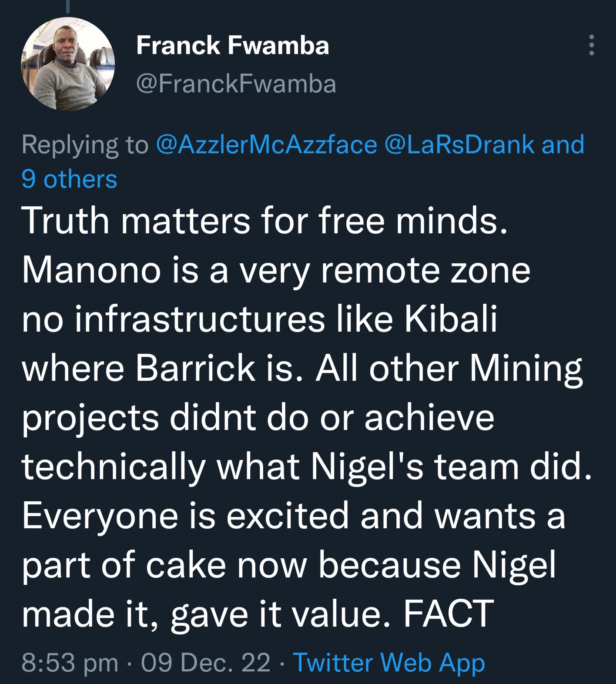Open the @AzzlerMcAzzface mention
The height and width of the screenshot is (684, 616).
click(266, 145)
